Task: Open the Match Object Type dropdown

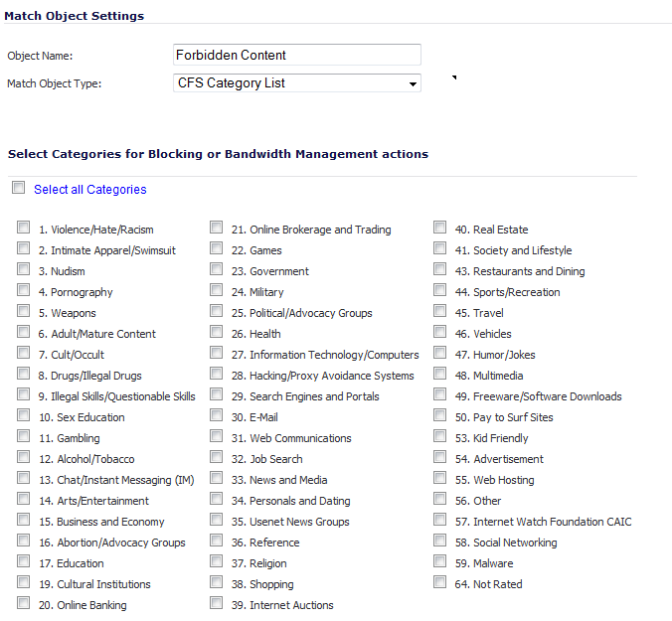Action: pyautogui.click(x=297, y=82)
